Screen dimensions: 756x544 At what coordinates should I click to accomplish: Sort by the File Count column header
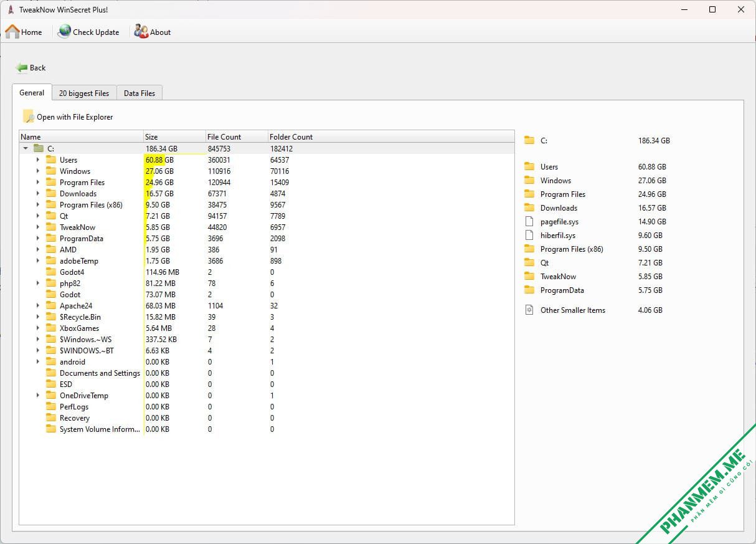click(237, 136)
